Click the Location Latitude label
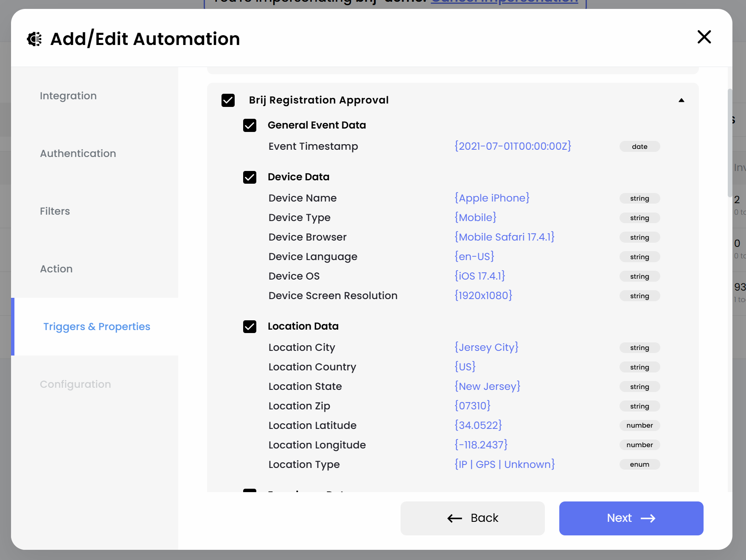 [312, 426]
